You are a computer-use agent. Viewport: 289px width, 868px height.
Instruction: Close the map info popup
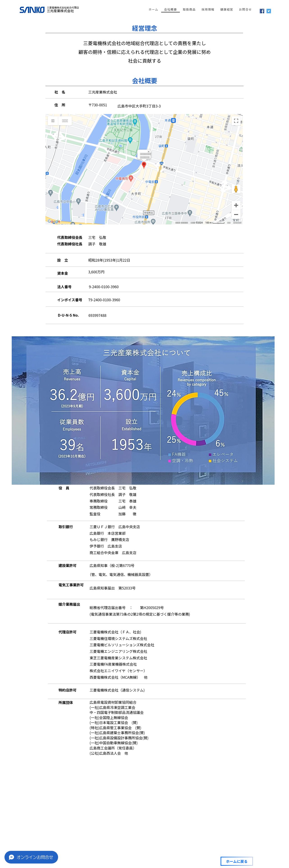pyautogui.click(x=148, y=152)
